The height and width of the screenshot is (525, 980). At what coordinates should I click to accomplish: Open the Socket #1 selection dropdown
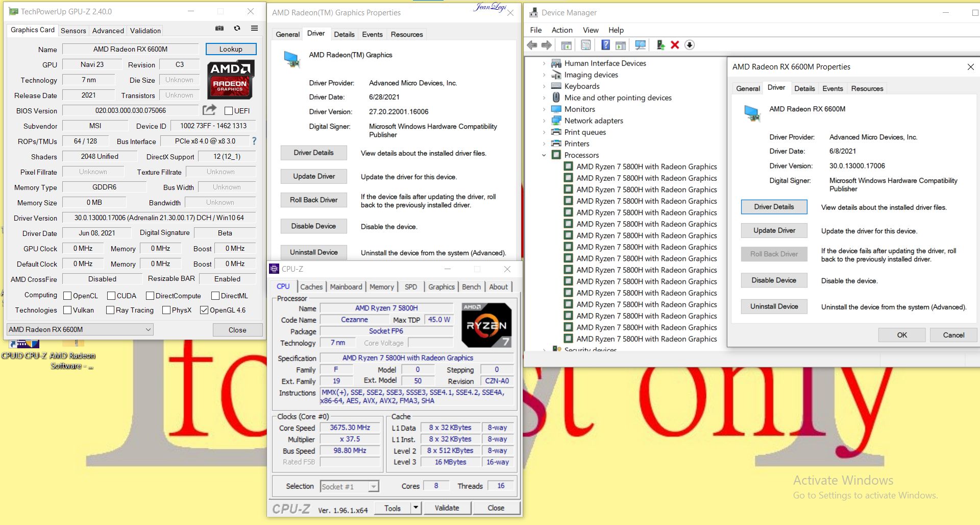350,486
